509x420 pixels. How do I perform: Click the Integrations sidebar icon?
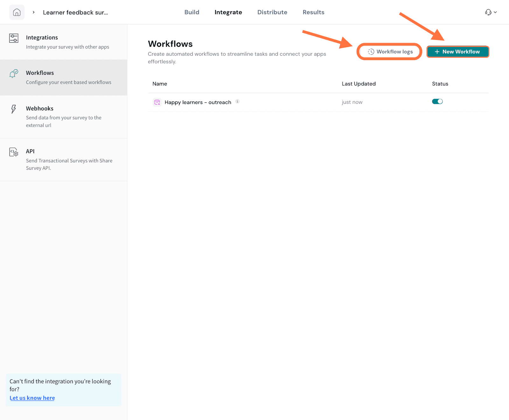click(14, 38)
